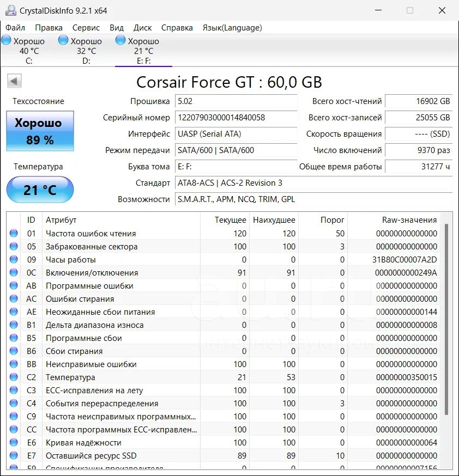459x476 pixels.
Task: Close the CrystalDiskInfo window
Action: 442,10
